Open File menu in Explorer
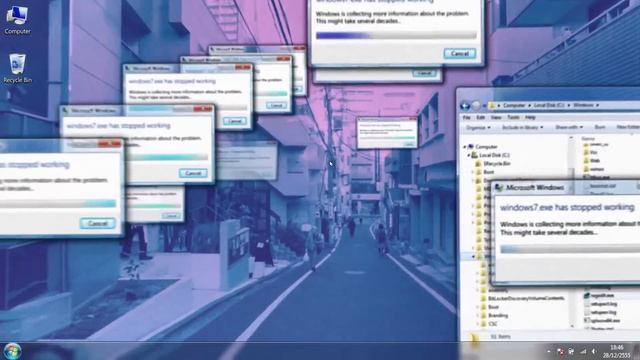This screenshot has height=360, width=640. click(x=466, y=118)
